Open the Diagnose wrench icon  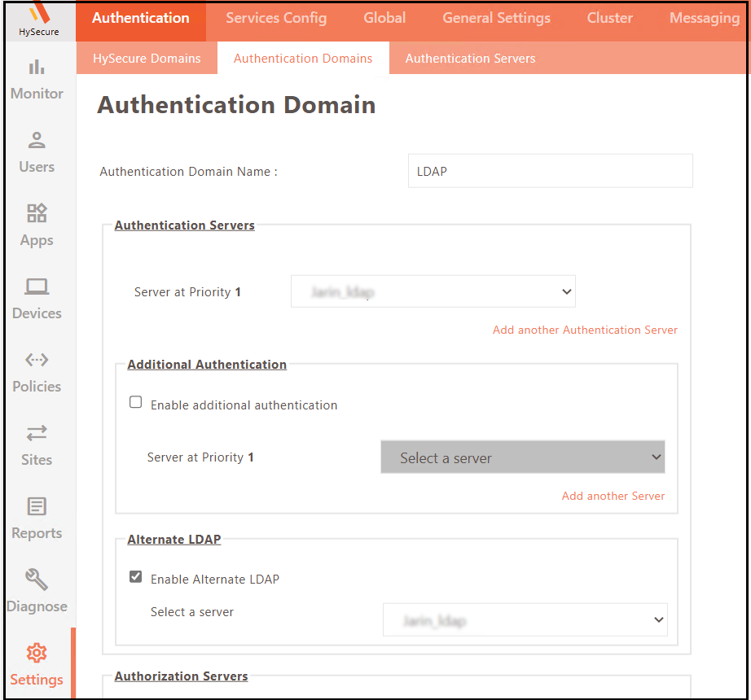[x=37, y=580]
